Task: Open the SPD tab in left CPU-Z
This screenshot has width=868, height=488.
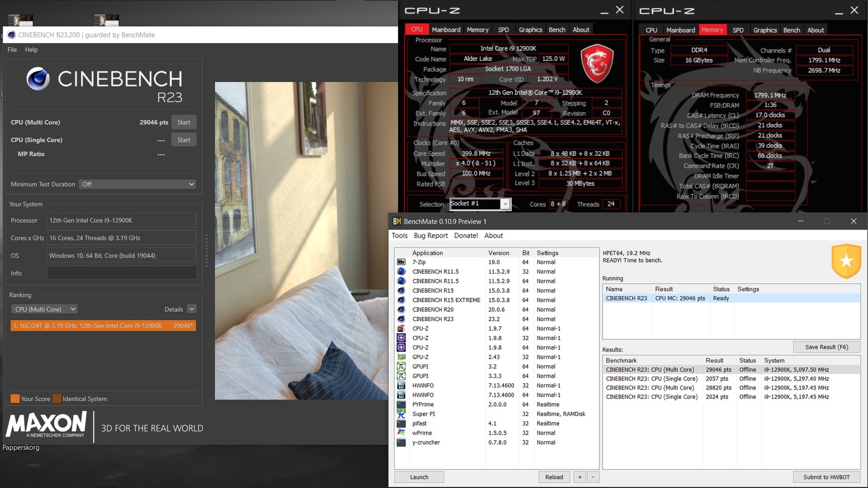Action: [503, 30]
